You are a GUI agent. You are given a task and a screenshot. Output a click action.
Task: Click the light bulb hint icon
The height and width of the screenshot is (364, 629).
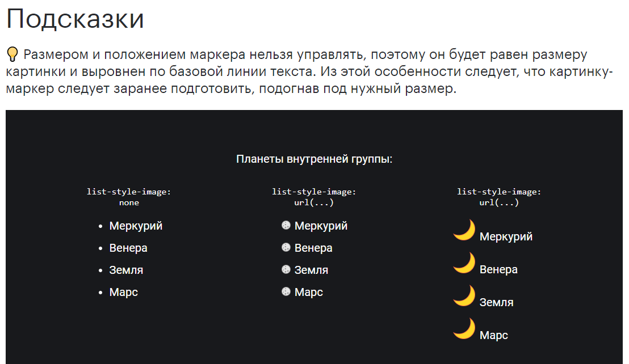(x=12, y=54)
